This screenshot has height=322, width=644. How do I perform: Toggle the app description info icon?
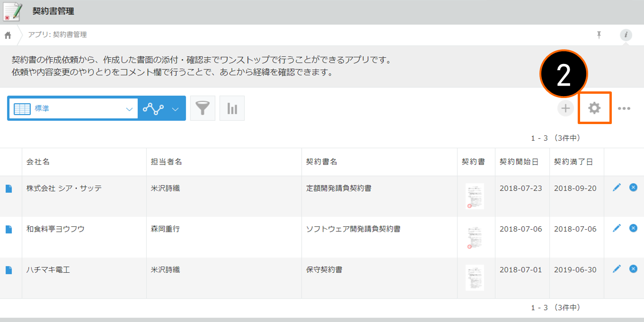pyautogui.click(x=626, y=35)
